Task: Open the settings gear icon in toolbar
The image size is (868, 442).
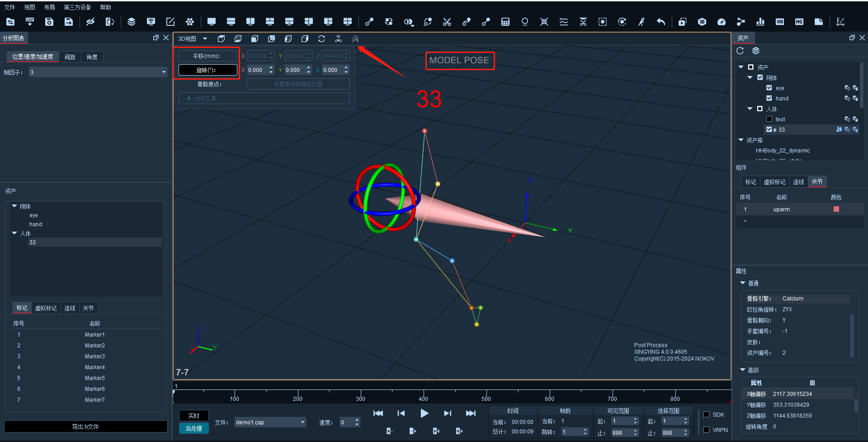Action: [190, 22]
